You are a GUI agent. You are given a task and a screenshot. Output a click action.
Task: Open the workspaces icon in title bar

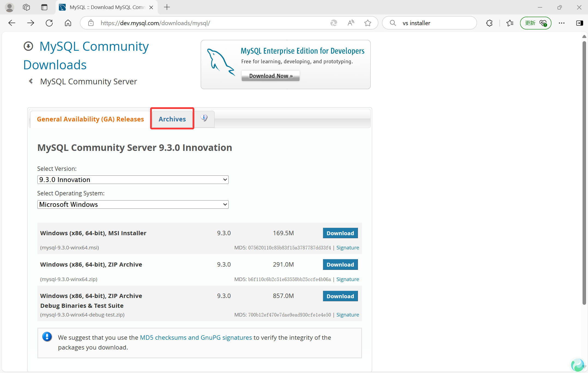[26, 7]
